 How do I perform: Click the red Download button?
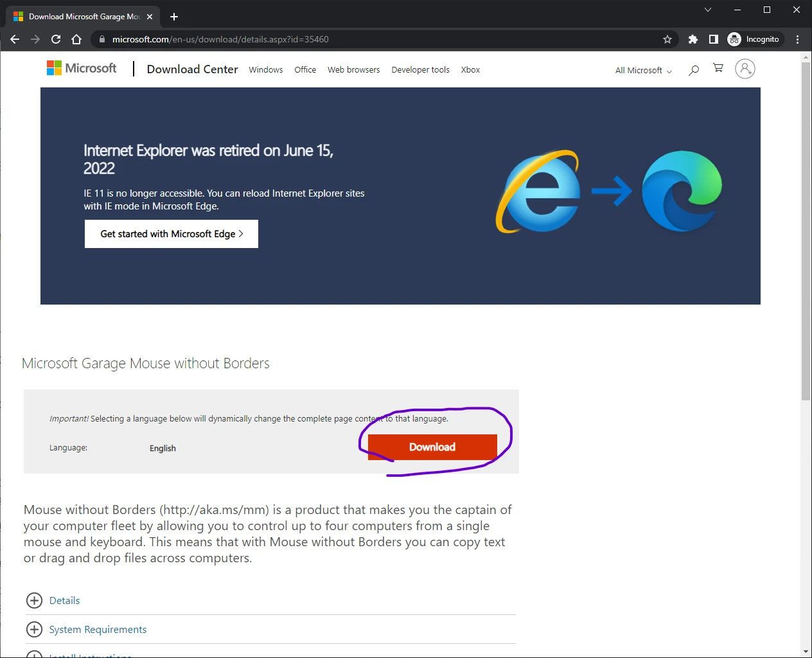(x=432, y=447)
